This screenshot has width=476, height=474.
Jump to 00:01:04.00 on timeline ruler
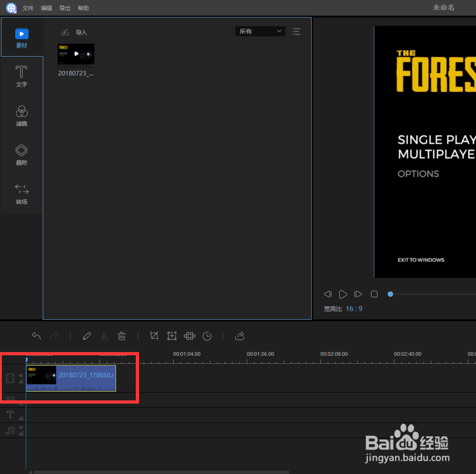[187, 354]
